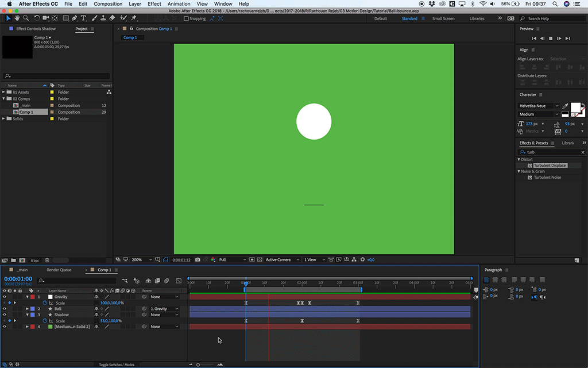Select the Zoom tool in toolbar
The width and height of the screenshot is (588, 368).
click(25, 18)
